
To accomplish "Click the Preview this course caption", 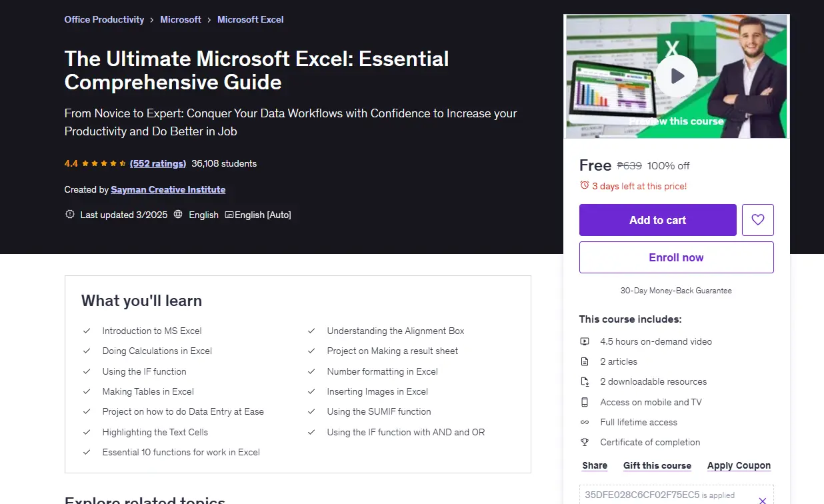I will tap(677, 121).
